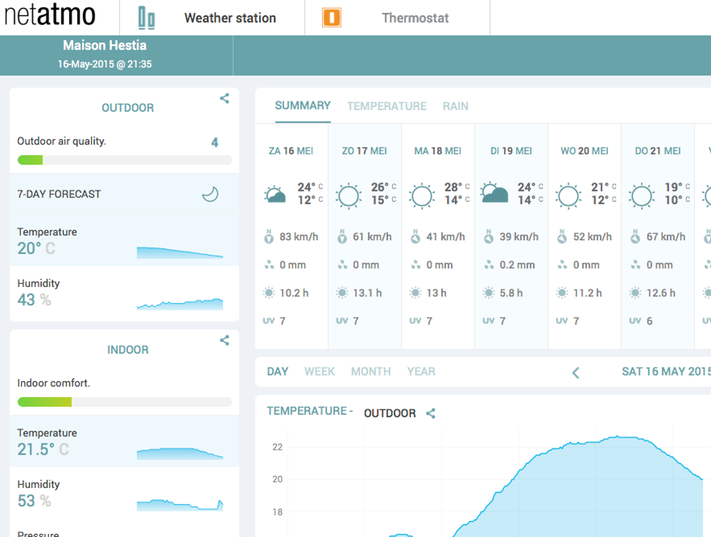Click share icon beside Temperature Outdoor graph
The width and height of the screenshot is (711, 537).
[431, 413]
